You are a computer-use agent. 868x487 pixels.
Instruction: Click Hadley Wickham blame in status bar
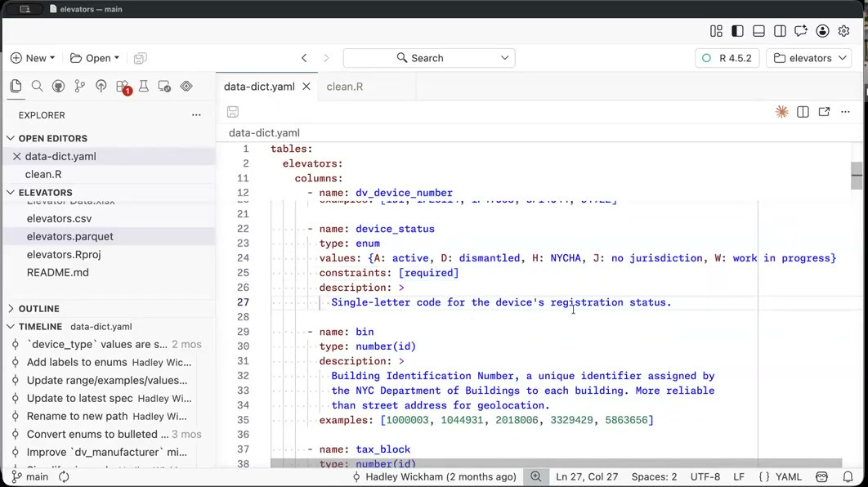435,476
